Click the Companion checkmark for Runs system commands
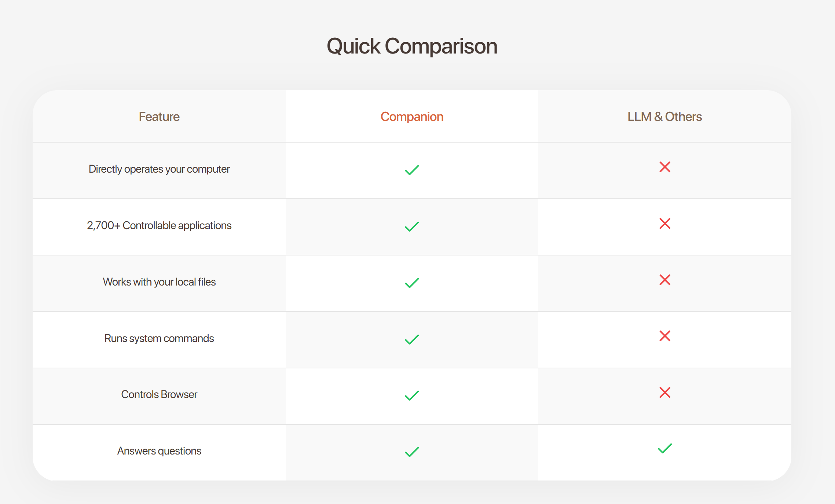This screenshot has height=504, width=835. coord(412,339)
